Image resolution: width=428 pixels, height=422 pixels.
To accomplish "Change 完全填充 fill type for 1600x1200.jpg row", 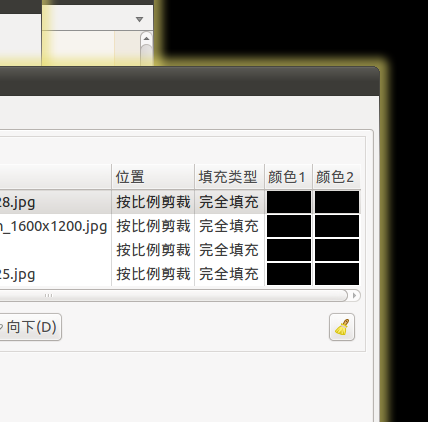I will [229, 226].
